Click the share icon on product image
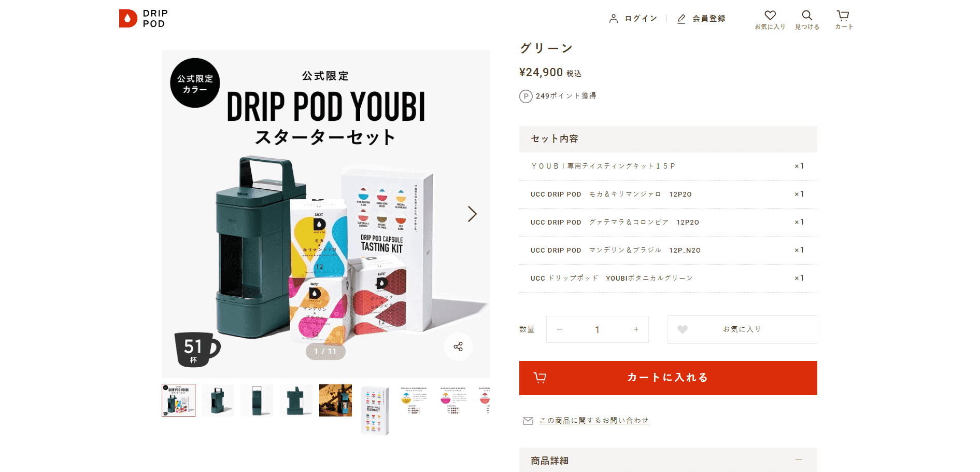 click(x=458, y=346)
